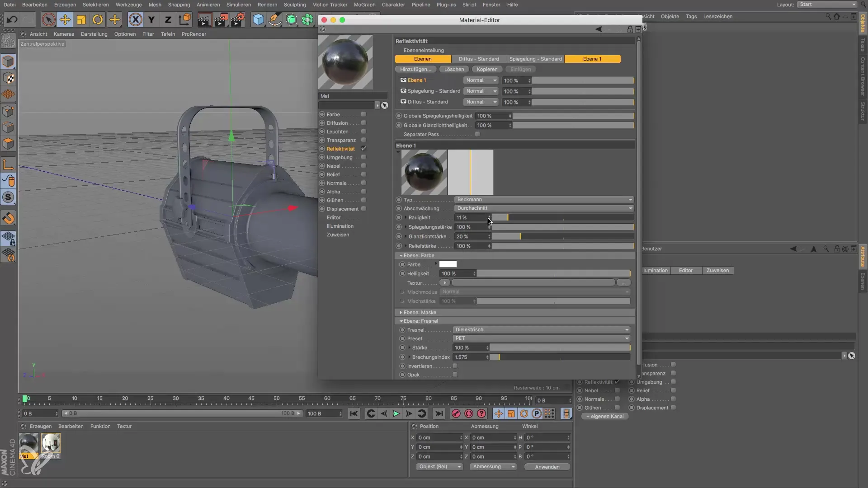Open the MoGraph menu
868x488 pixels.
click(x=364, y=5)
